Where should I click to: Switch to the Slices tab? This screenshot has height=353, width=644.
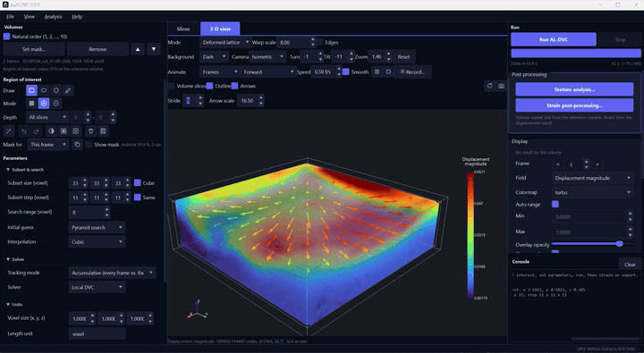point(183,29)
